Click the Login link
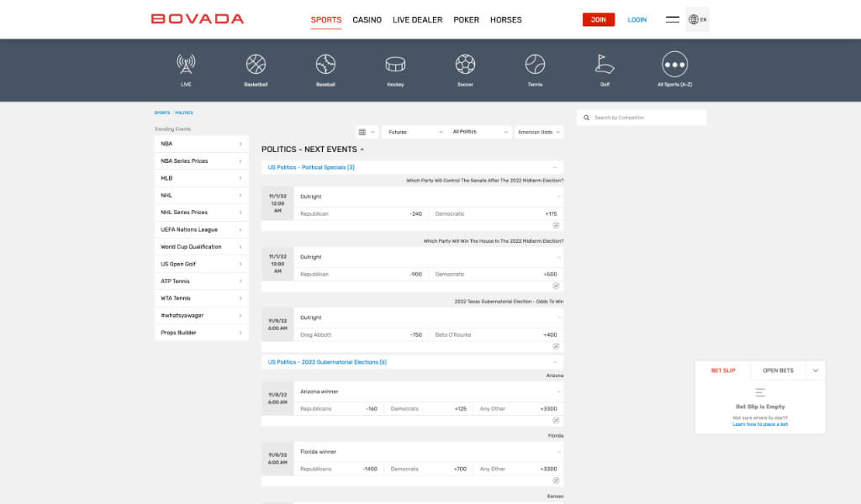This screenshot has height=504, width=861. 637,20
